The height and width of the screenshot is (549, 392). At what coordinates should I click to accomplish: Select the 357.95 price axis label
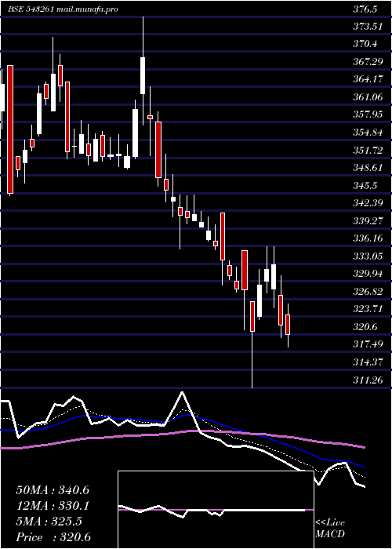(368, 115)
